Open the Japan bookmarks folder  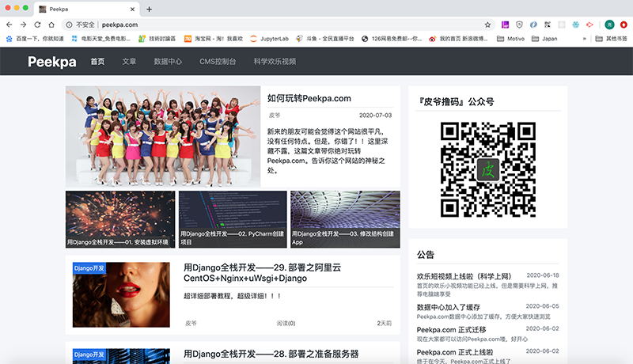(544, 39)
